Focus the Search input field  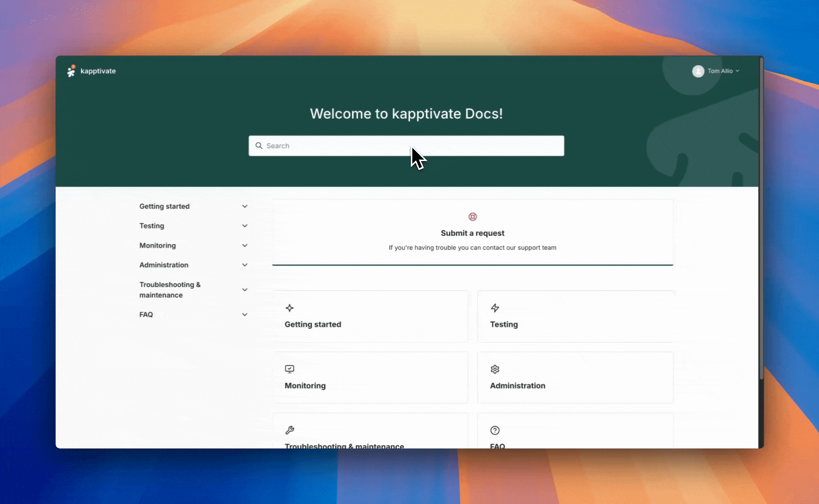[406, 146]
